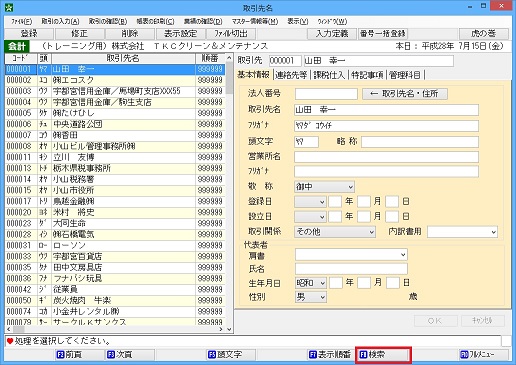Open the 業績の確認(D) menu
This screenshot has width=516, height=365.
click(203, 22)
